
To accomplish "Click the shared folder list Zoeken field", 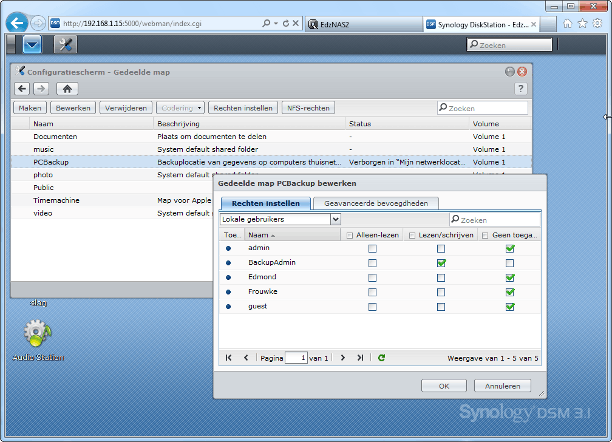I will 482,108.
